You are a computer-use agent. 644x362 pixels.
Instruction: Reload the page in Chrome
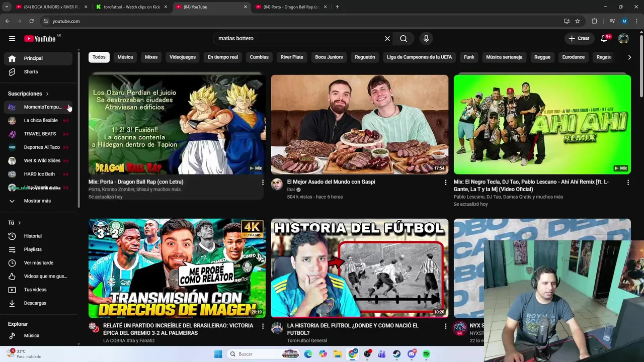click(x=31, y=21)
